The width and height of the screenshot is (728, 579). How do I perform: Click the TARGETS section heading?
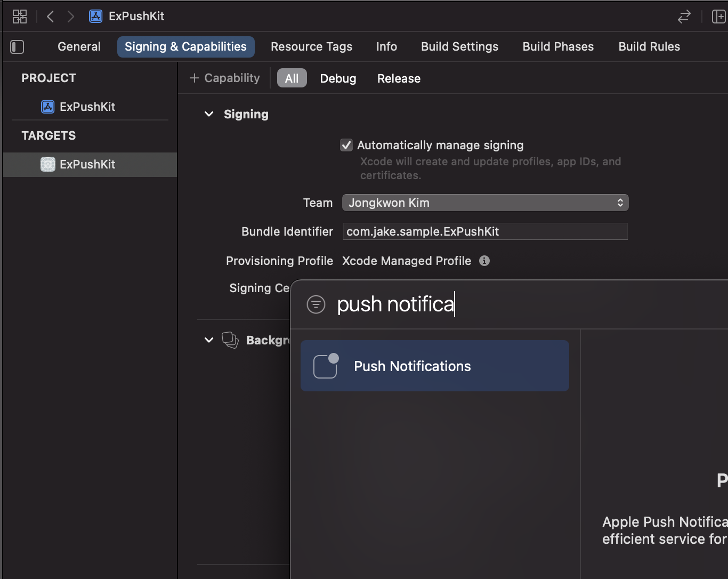click(48, 135)
